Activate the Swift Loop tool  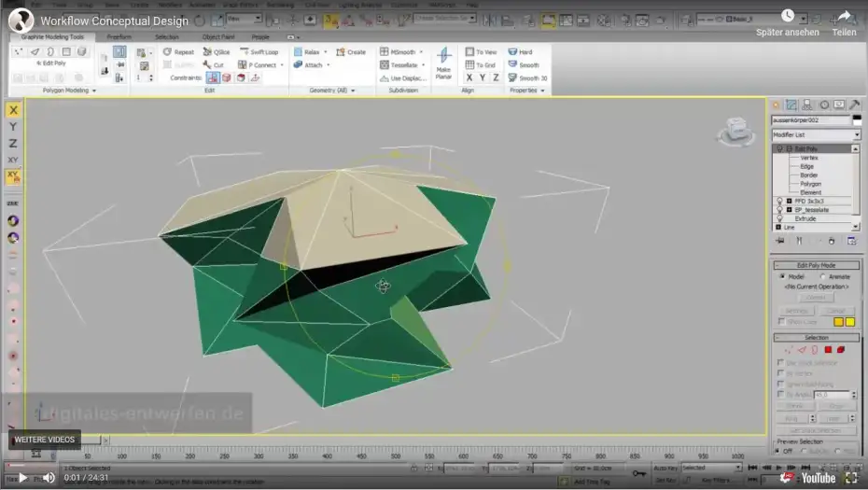pyautogui.click(x=259, y=51)
